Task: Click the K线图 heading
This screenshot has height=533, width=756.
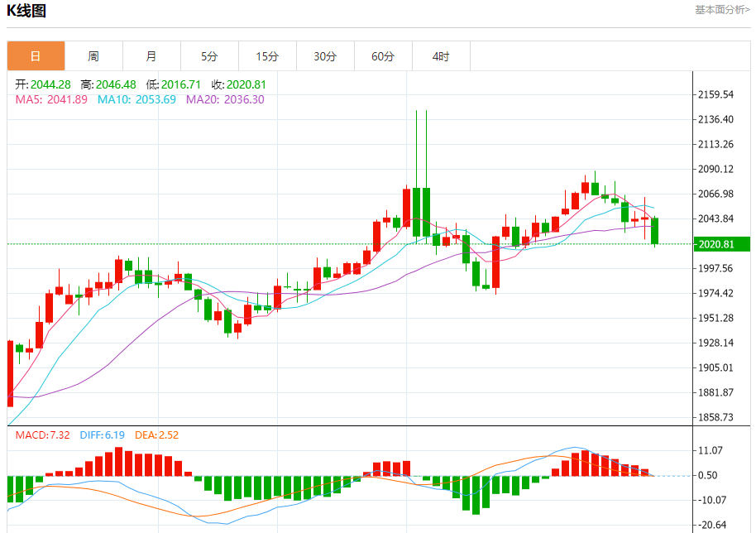Action: point(26,10)
